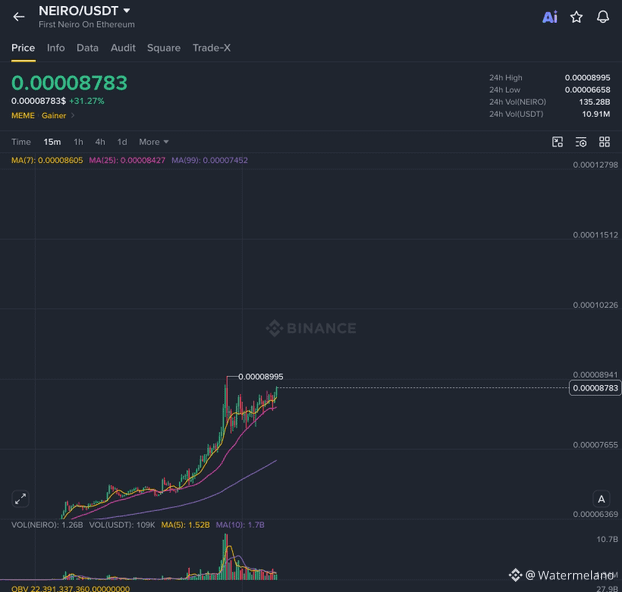Go back using the left arrow
The height and width of the screenshot is (592, 622).
[x=19, y=17]
